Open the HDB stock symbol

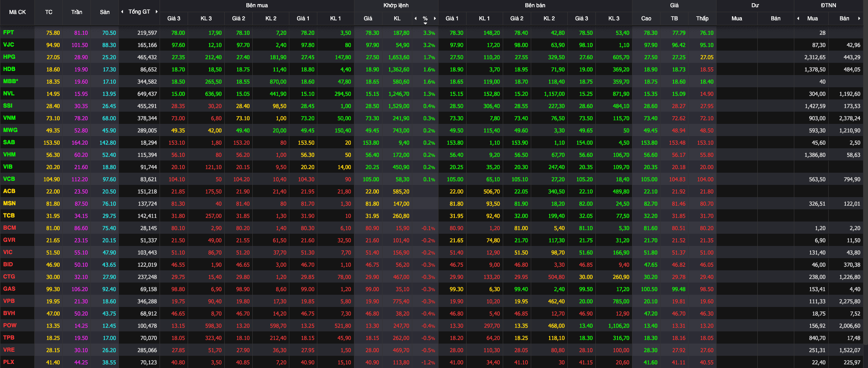click(x=9, y=69)
